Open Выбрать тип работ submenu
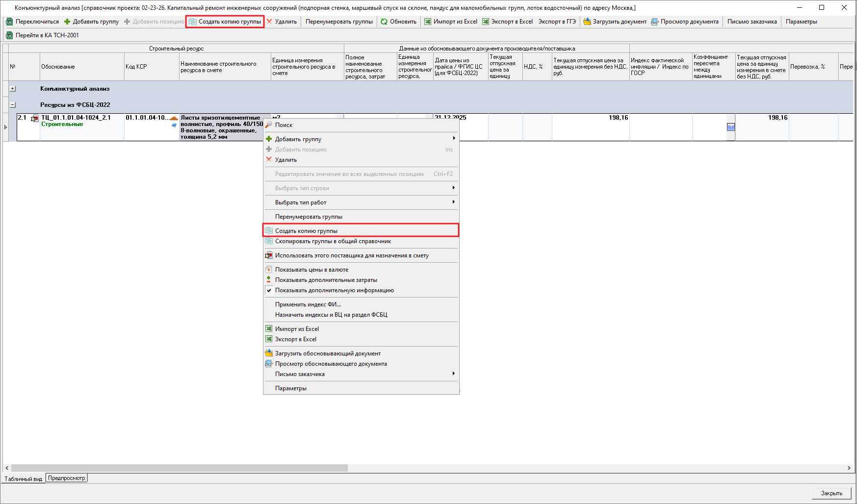Viewport: 857px width, 504px height. (x=300, y=202)
